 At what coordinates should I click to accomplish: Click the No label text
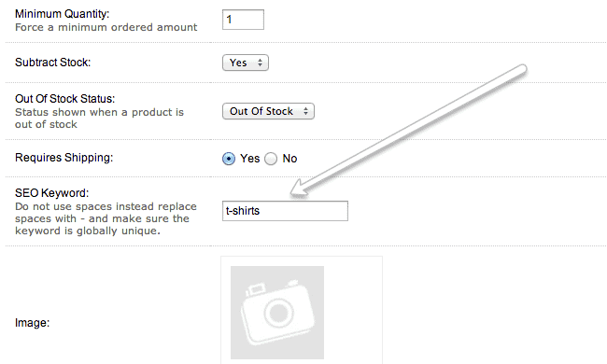289,159
